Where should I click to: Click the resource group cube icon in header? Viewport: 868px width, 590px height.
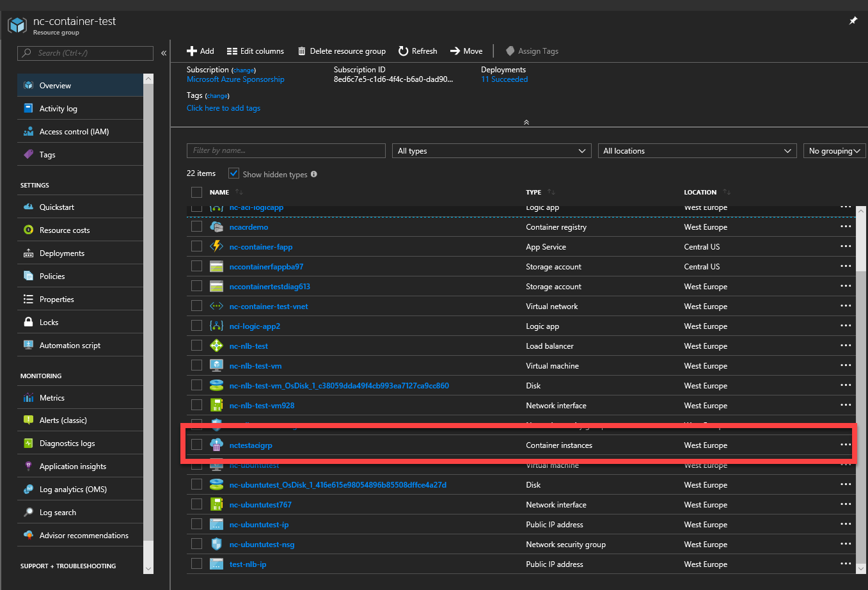click(x=17, y=26)
